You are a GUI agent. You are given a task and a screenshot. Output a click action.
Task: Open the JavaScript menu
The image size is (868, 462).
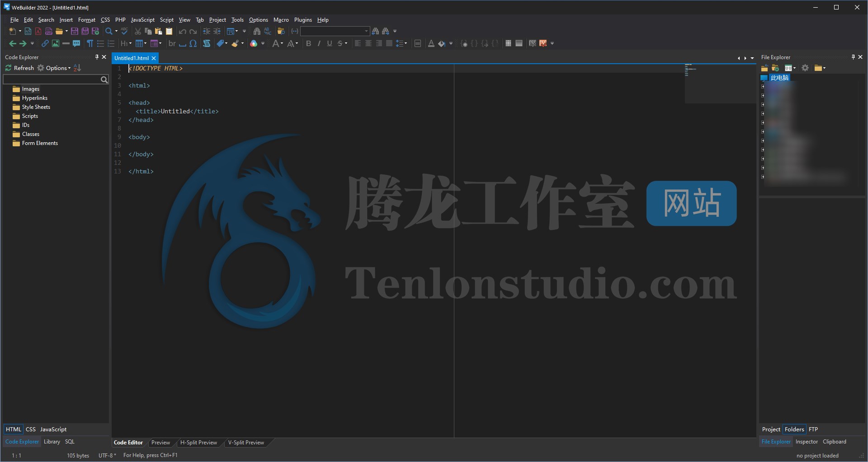(x=142, y=20)
